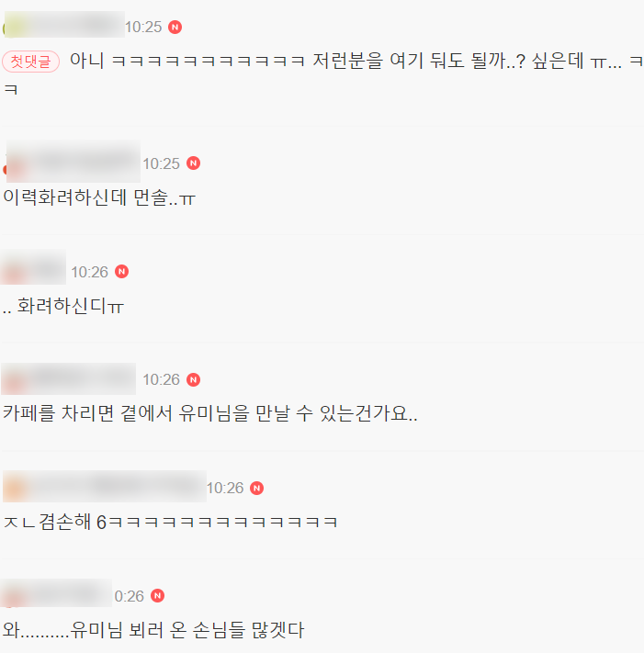
Task: Open author name above 화려하신디 comment
Action: (33, 267)
